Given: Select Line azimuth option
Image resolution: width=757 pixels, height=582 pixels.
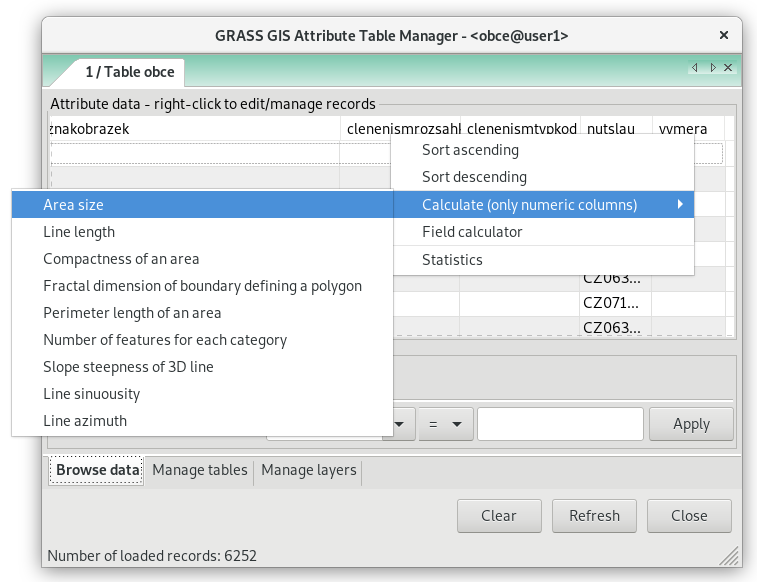Looking at the screenshot, I should (x=202, y=421).
